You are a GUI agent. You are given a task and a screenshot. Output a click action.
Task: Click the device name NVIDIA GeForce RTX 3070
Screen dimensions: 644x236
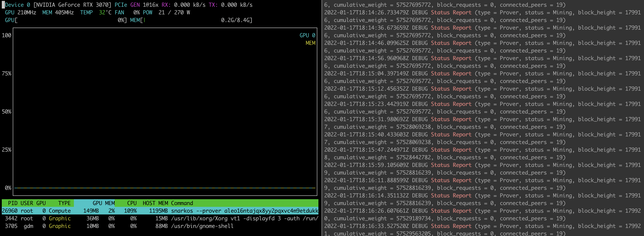click(72, 5)
